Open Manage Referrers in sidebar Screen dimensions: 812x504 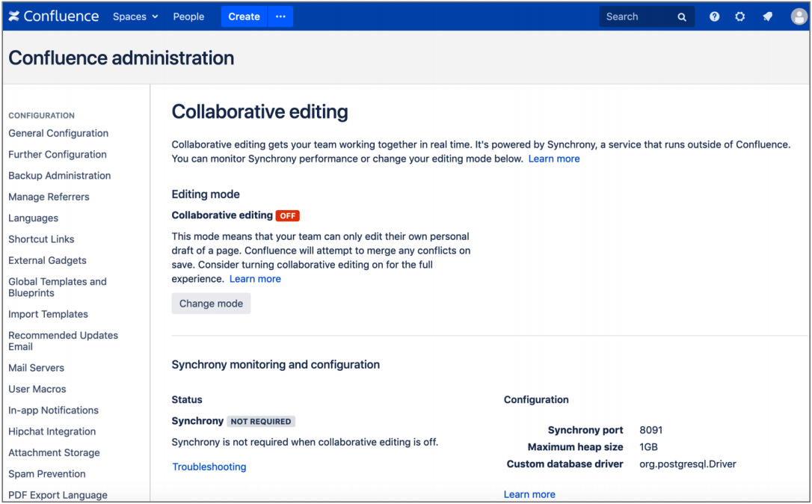49,197
